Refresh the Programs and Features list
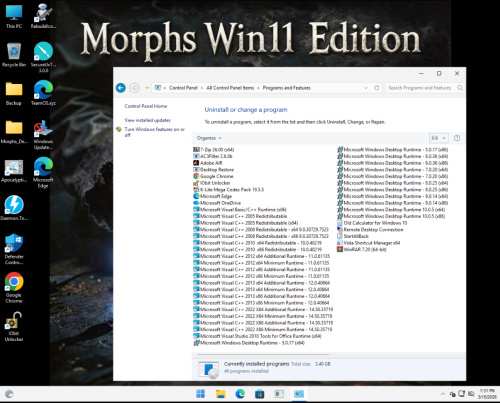 pos(377,88)
